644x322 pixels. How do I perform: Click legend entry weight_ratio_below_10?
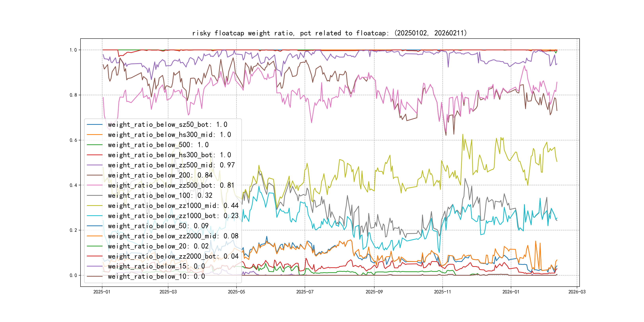pos(156,276)
